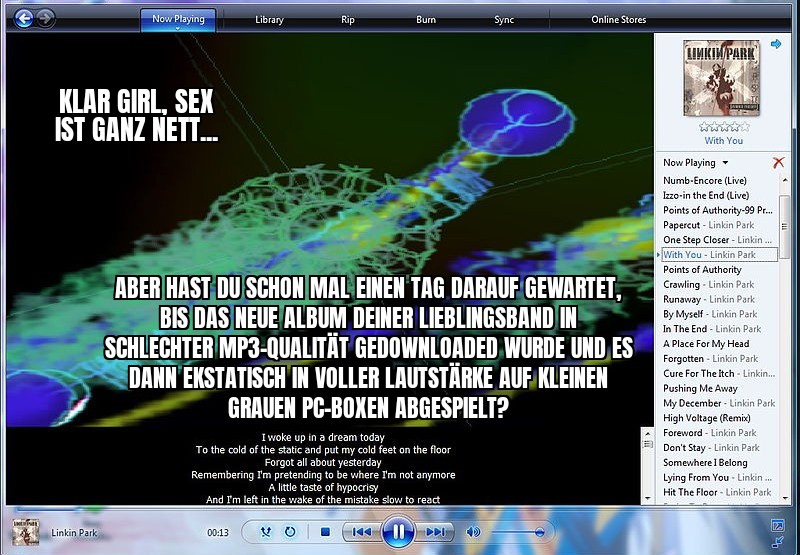Rate the song with the star rating

pos(723,127)
